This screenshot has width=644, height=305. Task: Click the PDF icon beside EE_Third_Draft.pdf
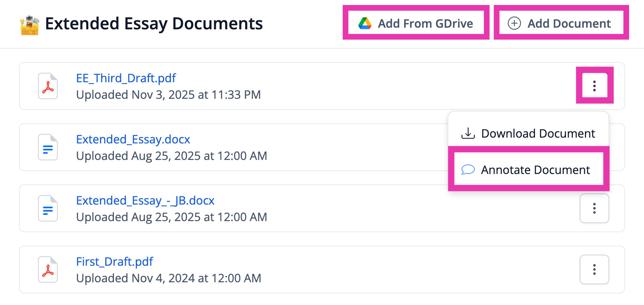[48, 86]
